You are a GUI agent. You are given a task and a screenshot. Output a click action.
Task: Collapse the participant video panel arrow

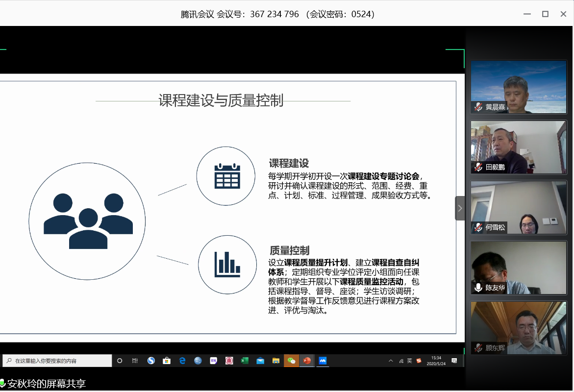[460, 208]
